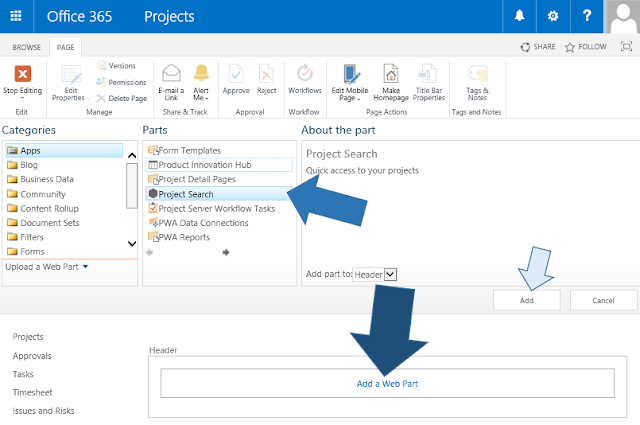The width and height of the screenshot is (640, 425).
Task: Click E-mail a Link icon
Action: (x=171, y=82)
